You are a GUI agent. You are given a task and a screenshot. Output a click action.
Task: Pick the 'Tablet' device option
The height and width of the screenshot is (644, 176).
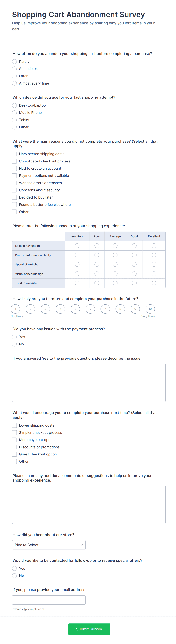click(x=15, y=120)
